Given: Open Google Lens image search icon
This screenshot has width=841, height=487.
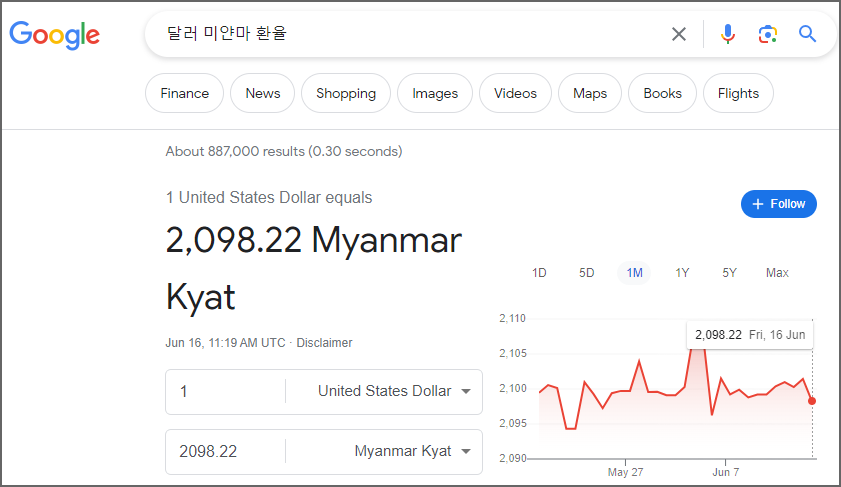Looking at the screenshot, I should pos(768,34).
